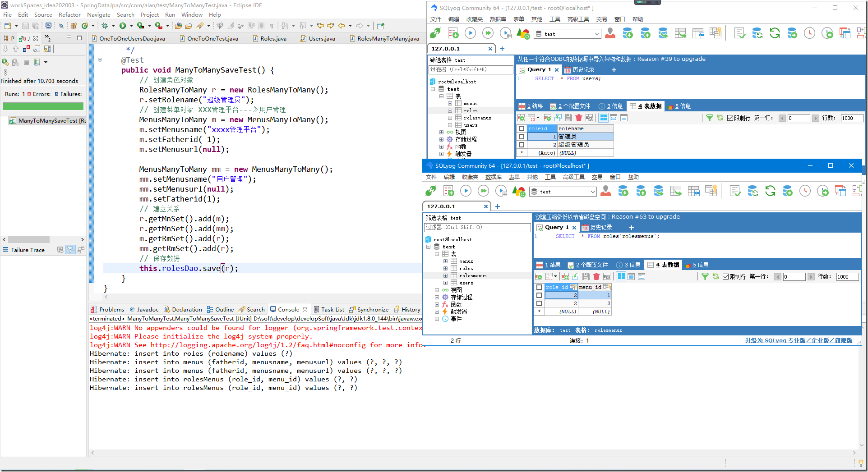Delete selected rows trash icon in upper SQLyog
The height and width of the screenshot is (472, 868).
pos(579,118)
